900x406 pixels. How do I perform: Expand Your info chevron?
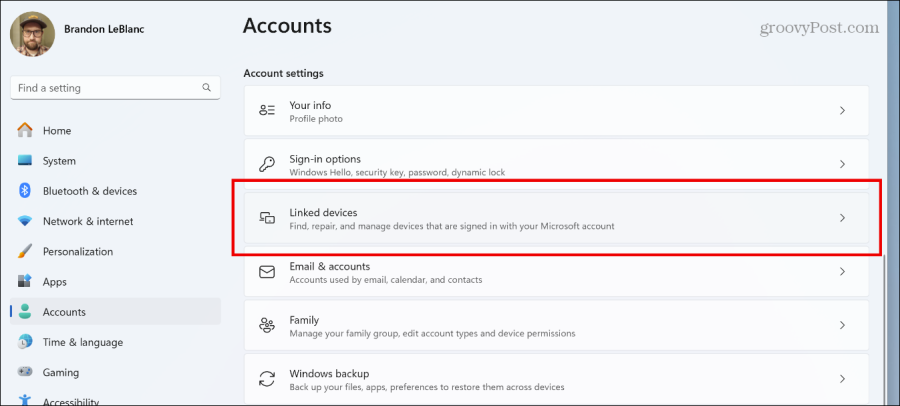[842, 110]
